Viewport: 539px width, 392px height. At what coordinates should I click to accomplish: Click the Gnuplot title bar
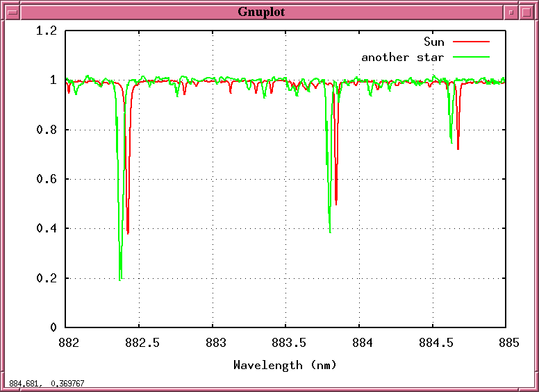[261, 12]
